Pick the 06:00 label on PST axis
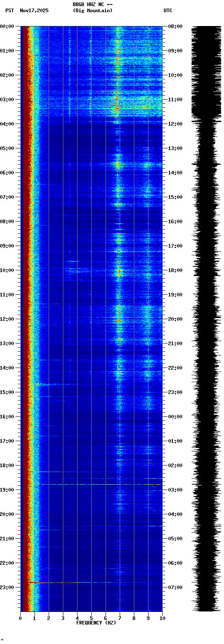Screen dimensions: 224x644 point(7,173)
